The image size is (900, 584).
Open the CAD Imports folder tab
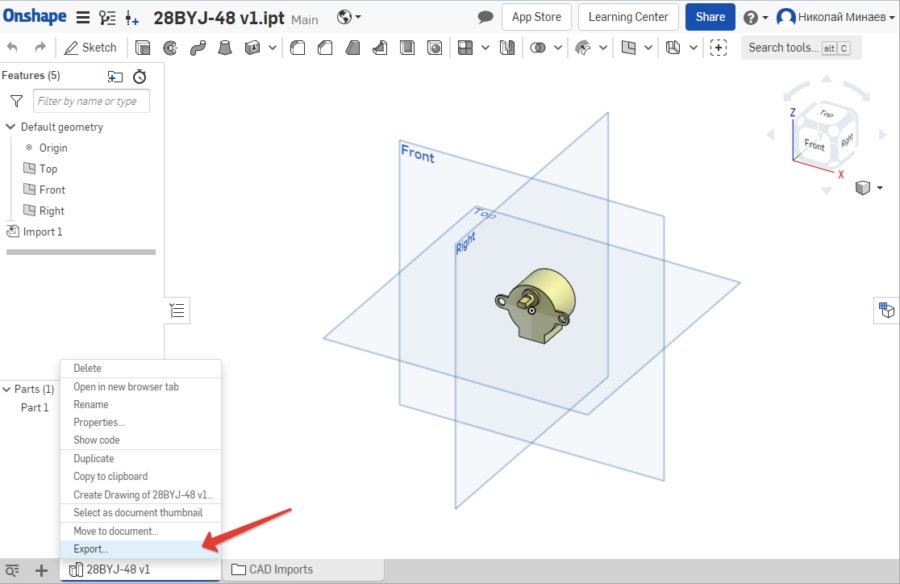[302, 570]
